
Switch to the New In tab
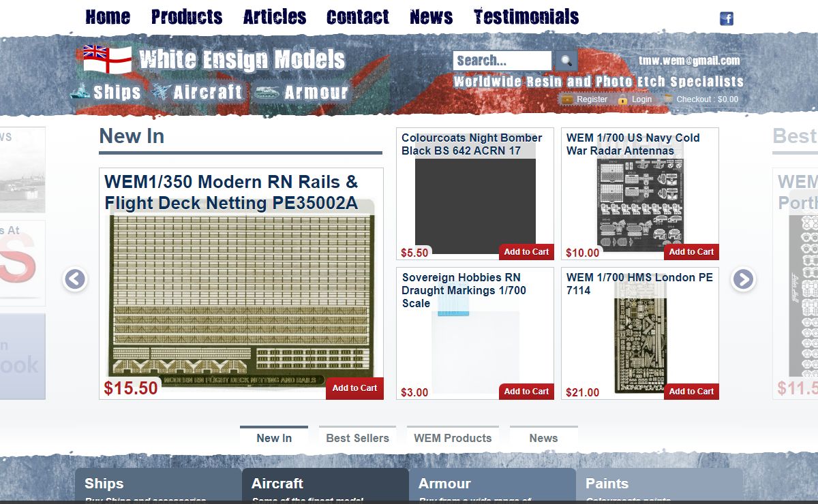pyautogui.click(x=274, y=437)
